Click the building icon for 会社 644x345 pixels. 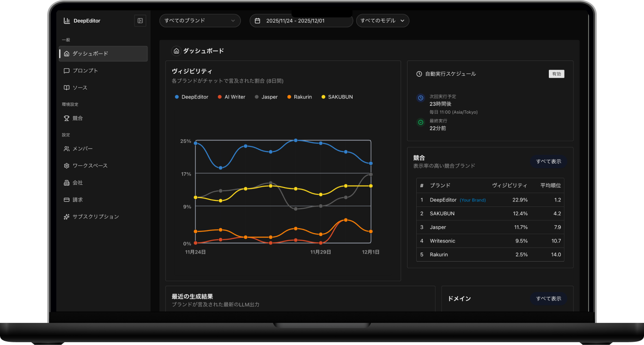pos(67,183)
